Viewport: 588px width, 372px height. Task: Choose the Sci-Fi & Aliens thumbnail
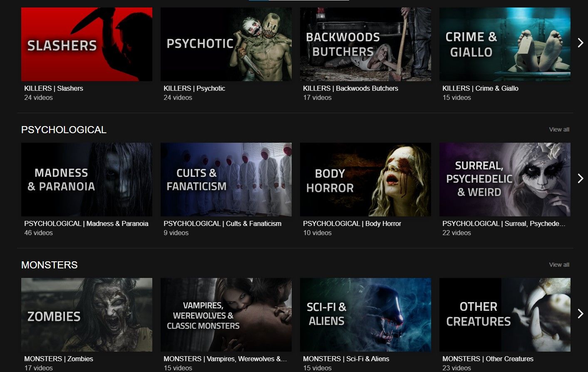(365, 315)
